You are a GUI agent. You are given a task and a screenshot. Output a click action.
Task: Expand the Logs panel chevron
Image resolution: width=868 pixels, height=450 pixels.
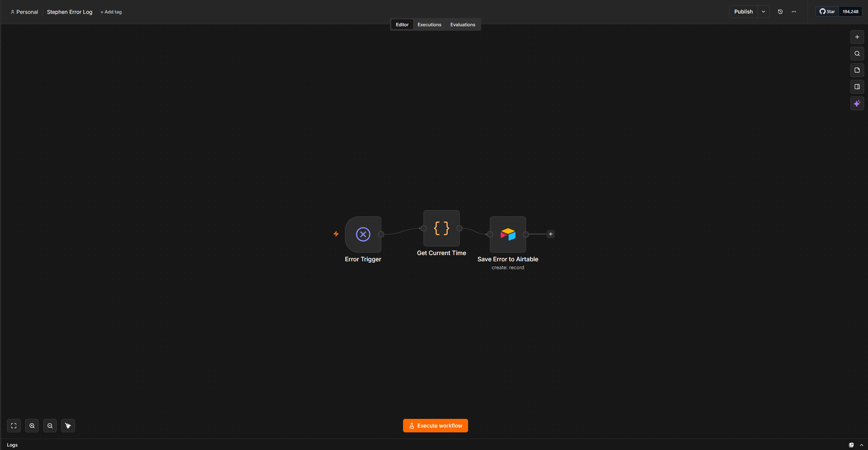coord(861,445)
